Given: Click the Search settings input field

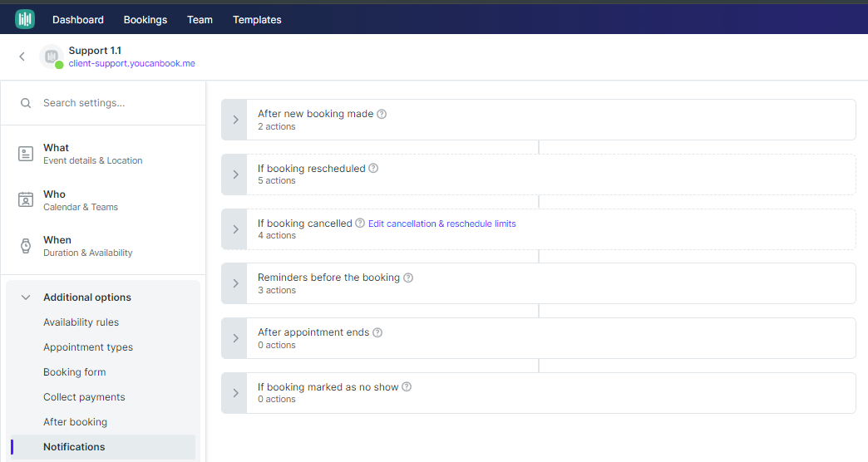Looking at the screenshot, I should 116,103.
